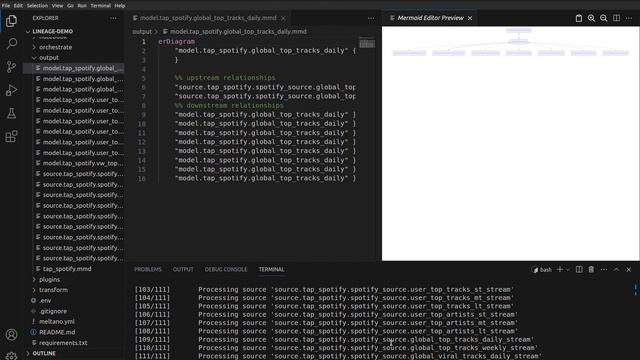This screenshot has height=360, width=640.
Task: Click the '%% upstream relationships' comment line
Action: [225, 78]
